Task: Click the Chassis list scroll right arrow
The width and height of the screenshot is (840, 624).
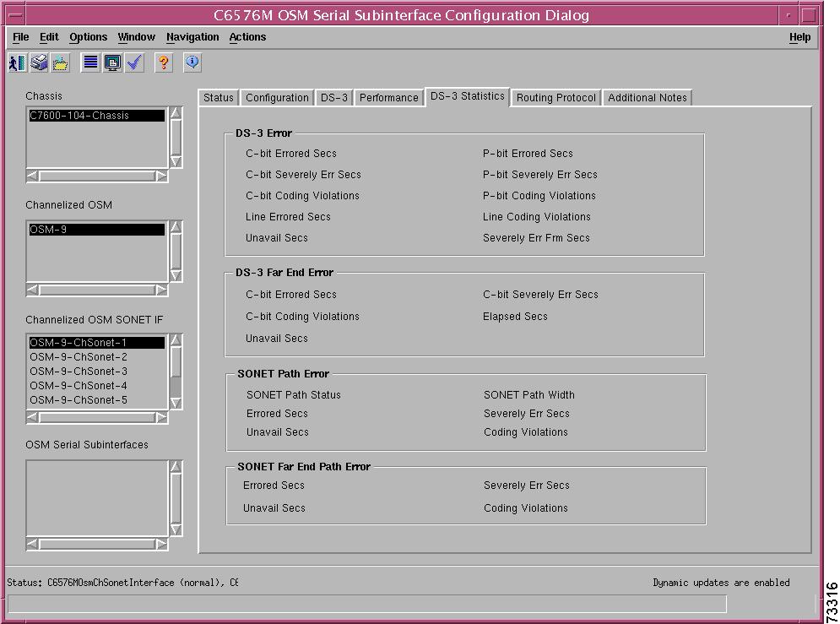Action: tap(162, 176)
